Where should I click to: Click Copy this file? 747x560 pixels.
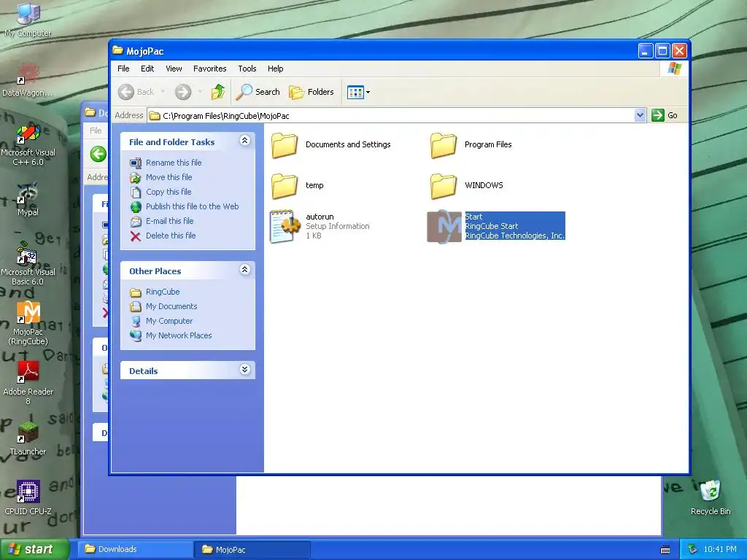[169, 192]
